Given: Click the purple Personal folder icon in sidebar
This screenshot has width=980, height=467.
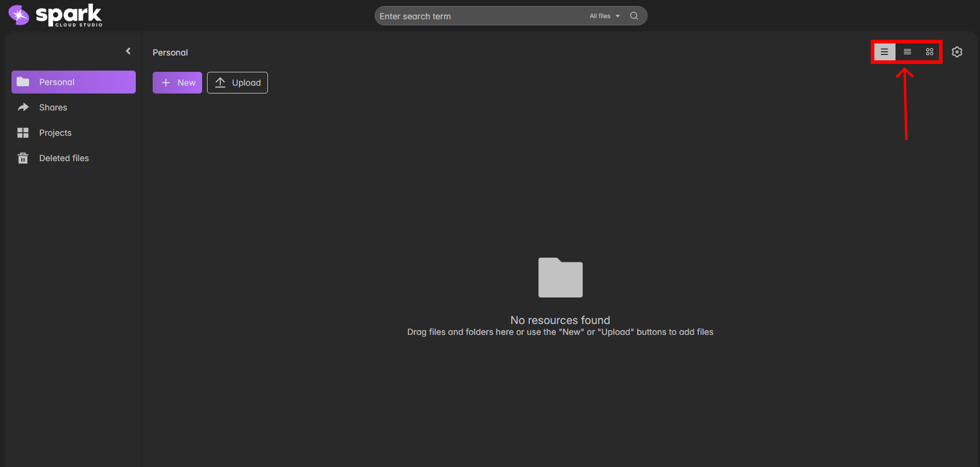Looking at the screenshot, I should (23, 82).
